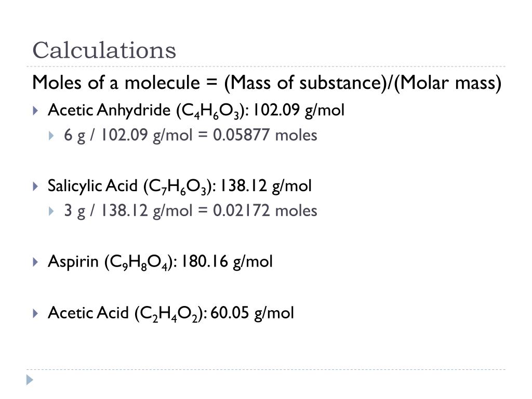Click the bullet arrow before 6 g calculation
The image size is (532, 399).
[x=51, y=136]
